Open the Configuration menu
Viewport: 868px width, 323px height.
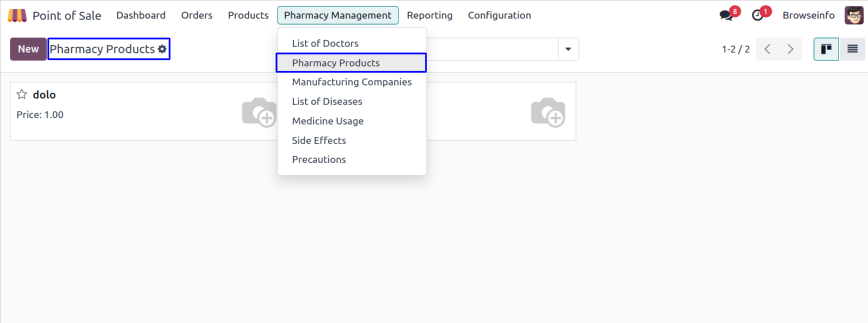click(x=499, y=16)
